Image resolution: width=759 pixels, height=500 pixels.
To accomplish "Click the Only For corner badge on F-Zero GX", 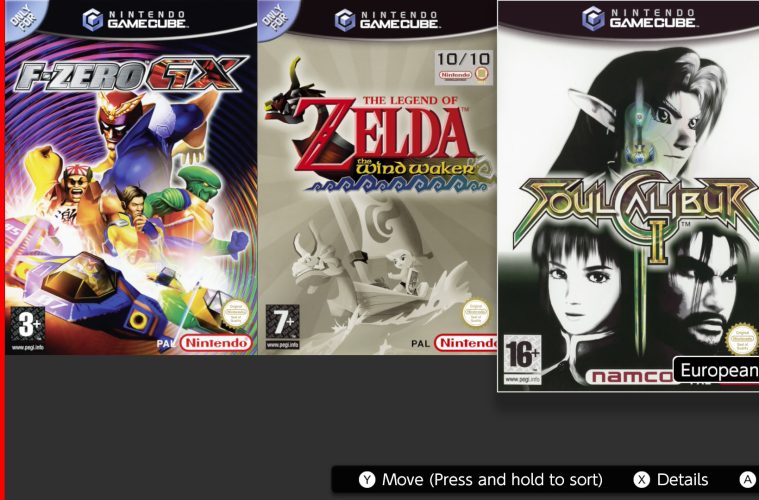I will click(23, 17).
